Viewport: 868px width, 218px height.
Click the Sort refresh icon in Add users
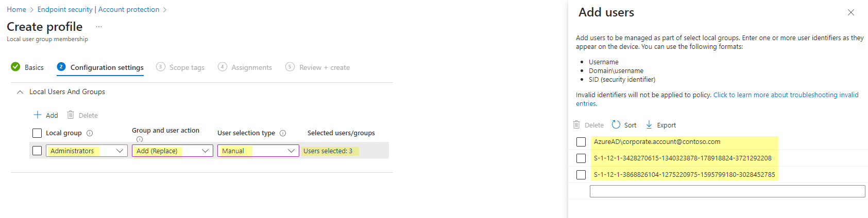[616, 124]
